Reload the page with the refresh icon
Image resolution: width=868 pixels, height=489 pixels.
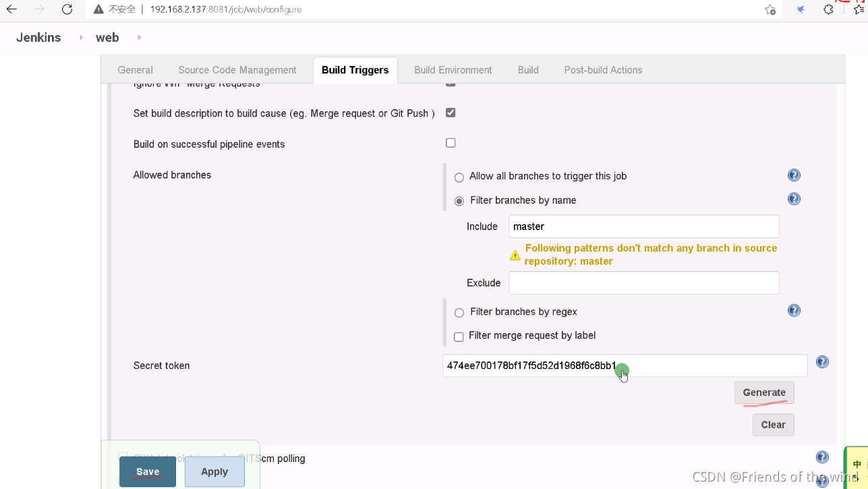pyautogui.click(x=67, y=9)
